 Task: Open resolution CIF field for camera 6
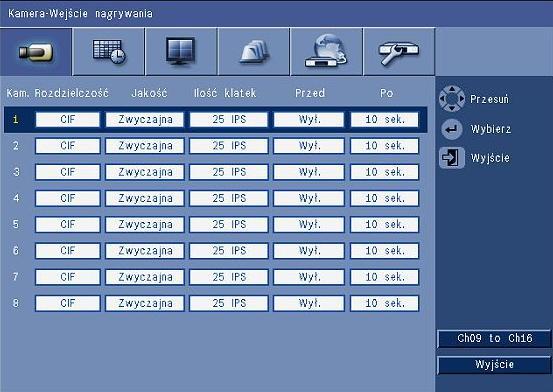point(68,251)
